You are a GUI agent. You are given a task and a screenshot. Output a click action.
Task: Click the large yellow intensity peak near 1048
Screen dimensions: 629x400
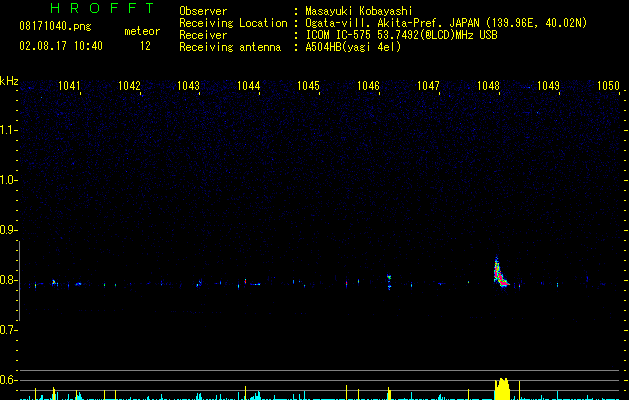(x=502, y=389)
